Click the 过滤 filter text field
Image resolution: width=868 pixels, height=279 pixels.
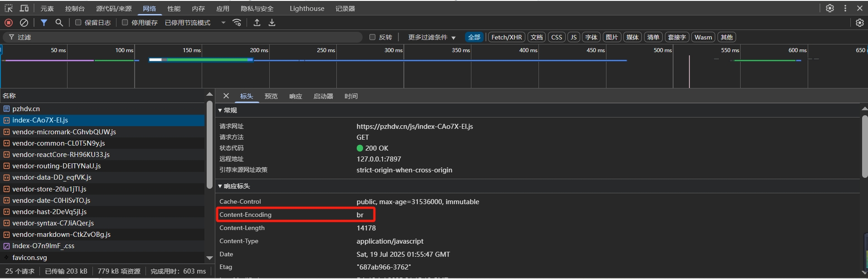(181, 37)
